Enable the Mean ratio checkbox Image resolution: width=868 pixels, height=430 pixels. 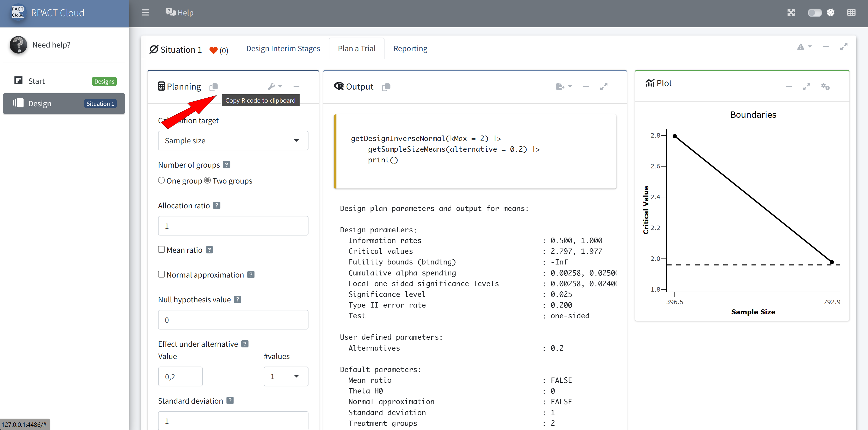click(x=161, y=250)
